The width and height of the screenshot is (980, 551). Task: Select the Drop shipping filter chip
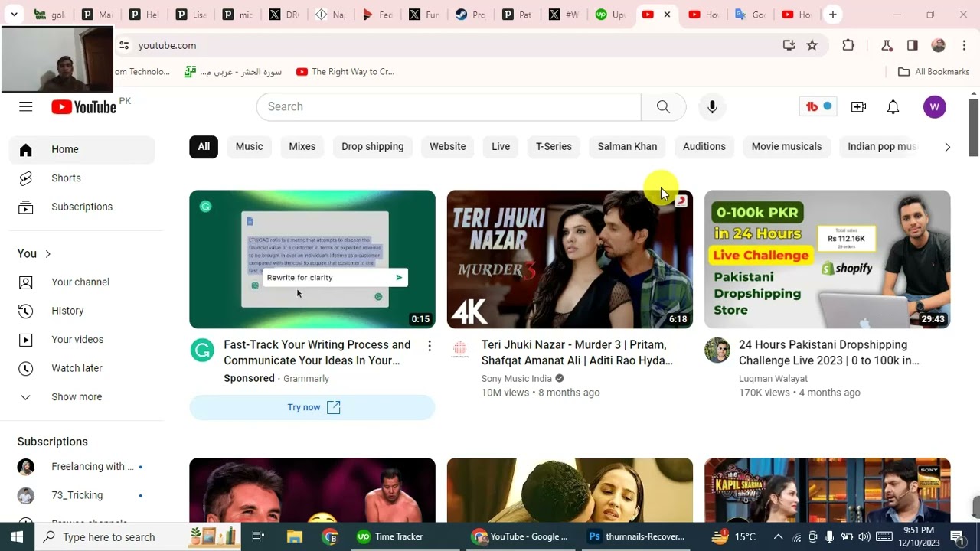(x=372, y=147)
